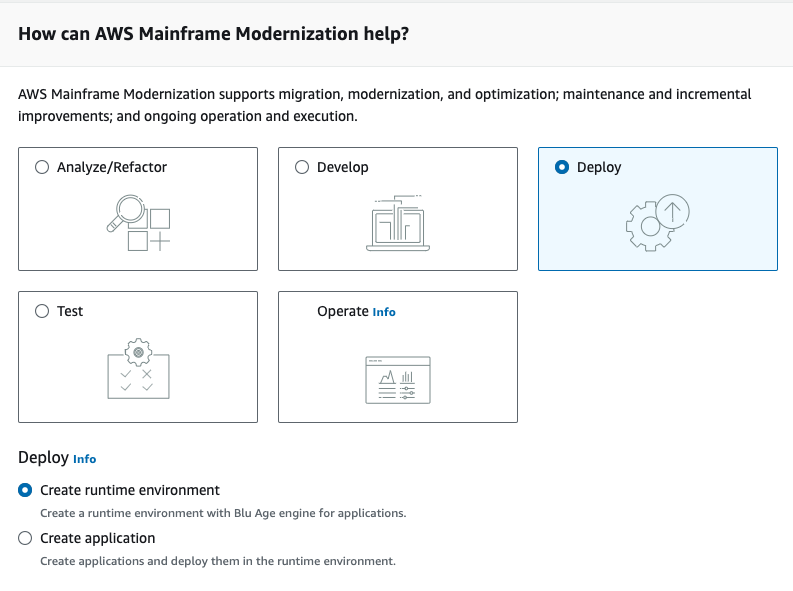Click the "Create runtime environment" label text
The height and width of the screenshot is (591, 793).
click(129, 491)
